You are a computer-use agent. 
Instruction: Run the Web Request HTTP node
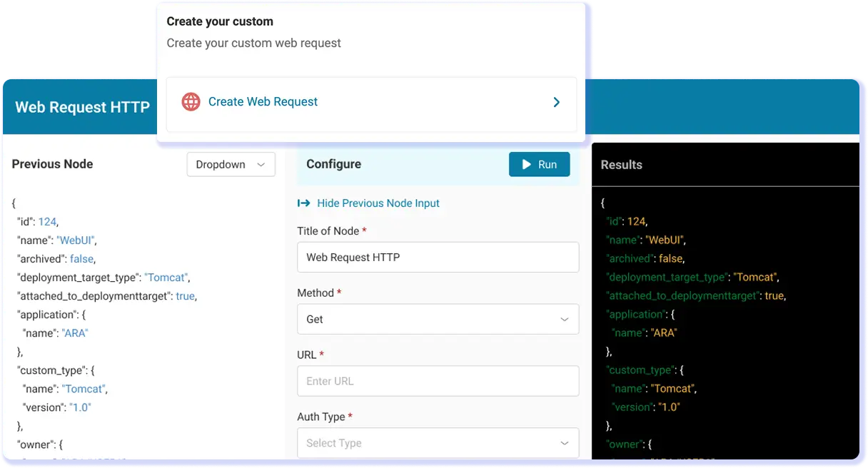(x=540, y=164)
